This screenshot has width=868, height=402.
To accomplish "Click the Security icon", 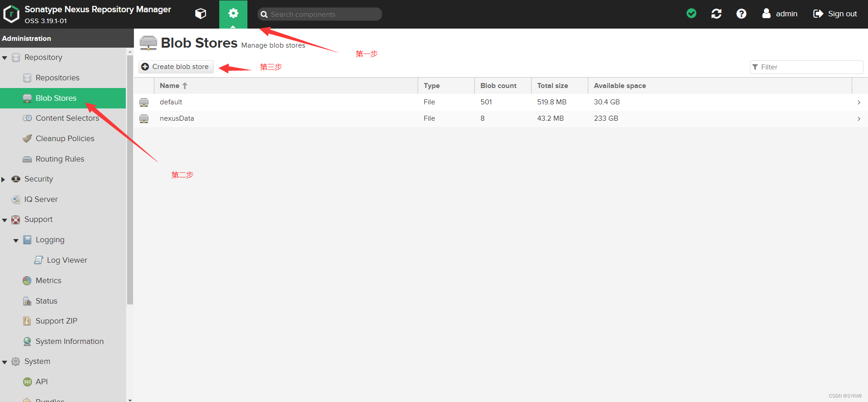I will tap(16, 179).
